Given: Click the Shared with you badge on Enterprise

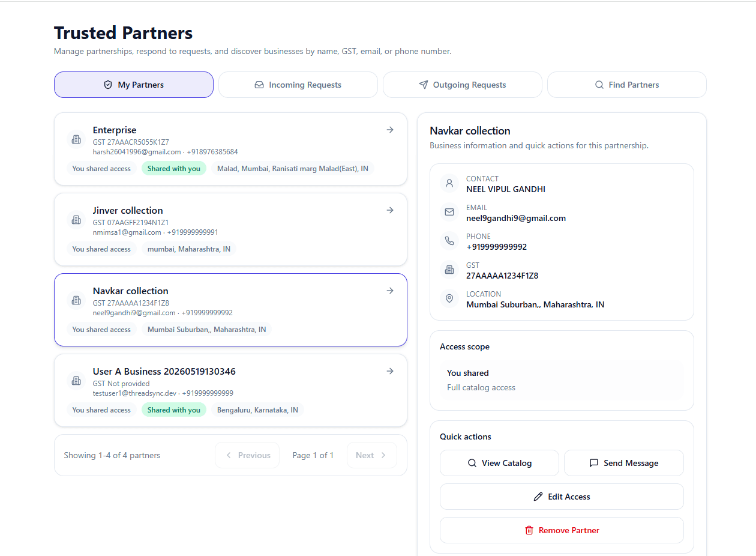Looking at the screenshot, I should tap(174, 169).
